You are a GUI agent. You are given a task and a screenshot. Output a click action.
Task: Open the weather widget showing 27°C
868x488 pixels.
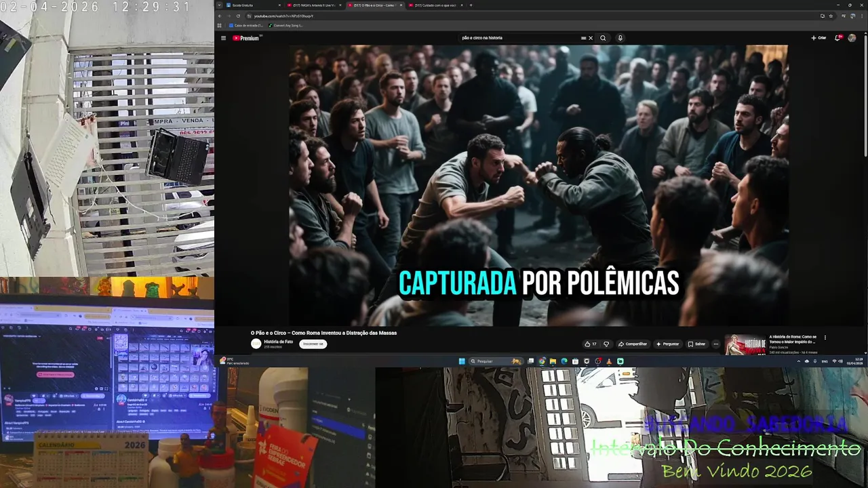233,361
